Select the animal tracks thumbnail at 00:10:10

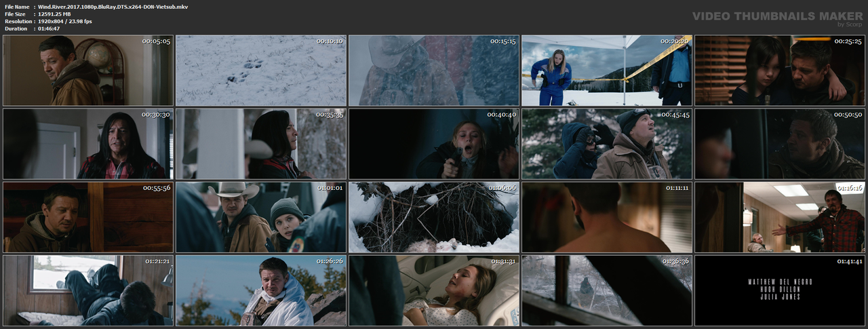261,71
